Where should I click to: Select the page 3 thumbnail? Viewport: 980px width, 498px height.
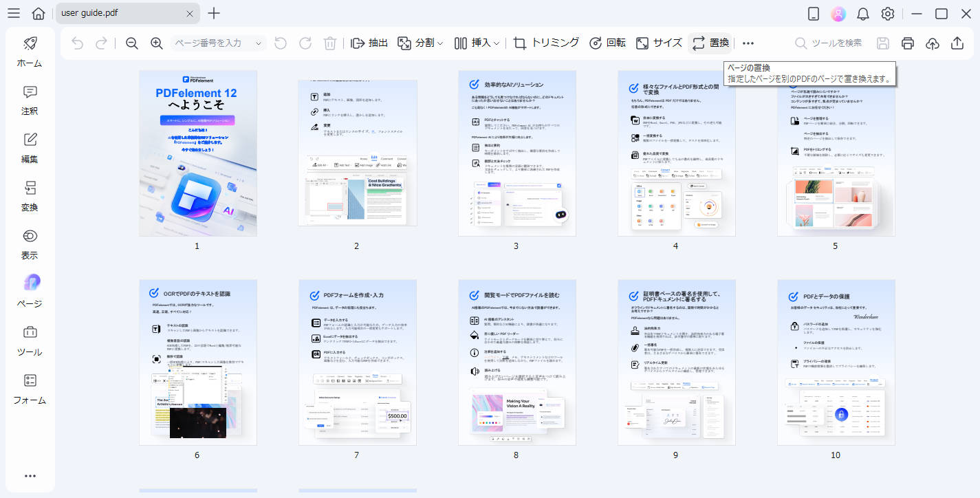pyautogui.click(x=516, y=153)
